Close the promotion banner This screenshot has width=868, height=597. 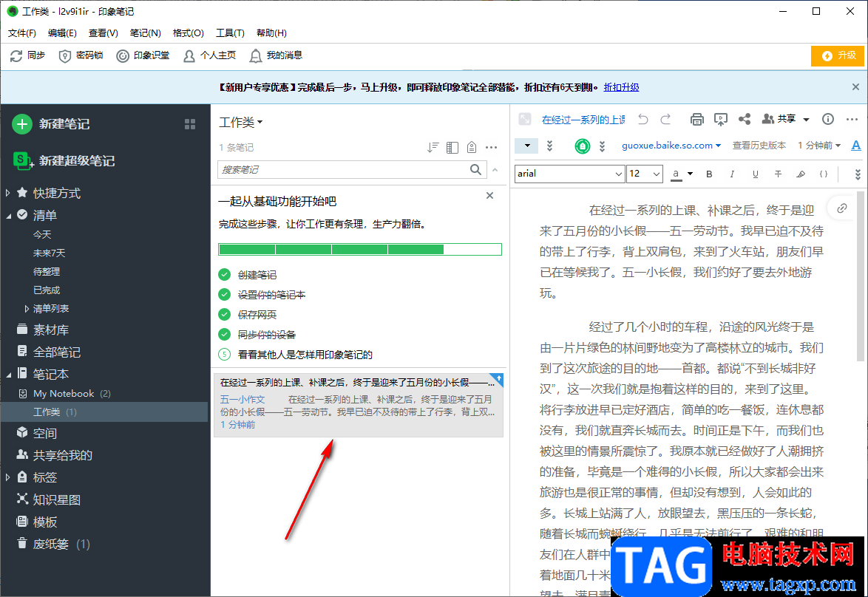tap(856, 87)
